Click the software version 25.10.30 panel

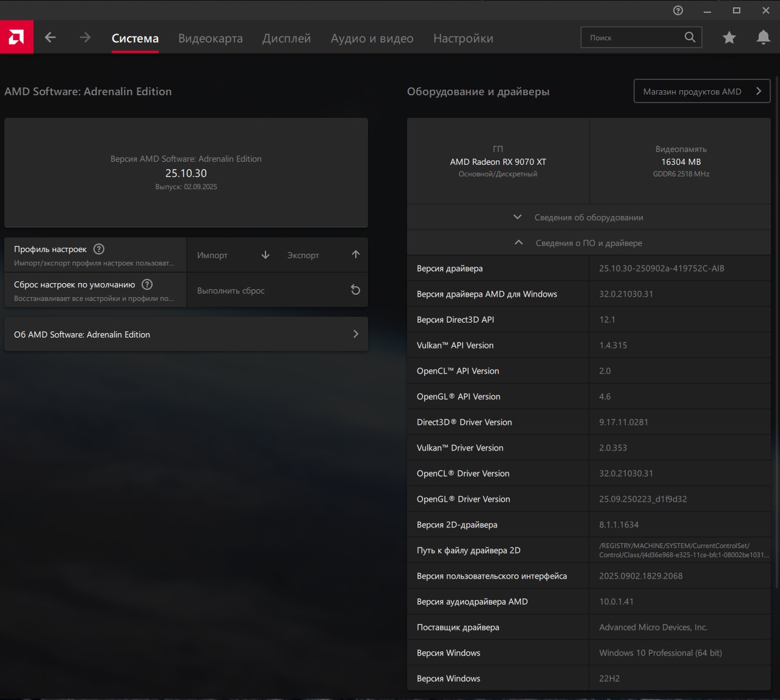coord(186,173)
